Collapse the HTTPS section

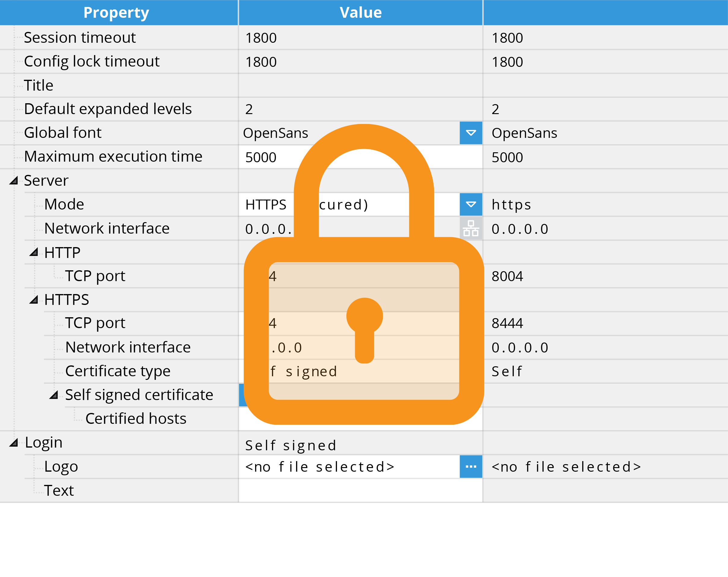point(34,299)
